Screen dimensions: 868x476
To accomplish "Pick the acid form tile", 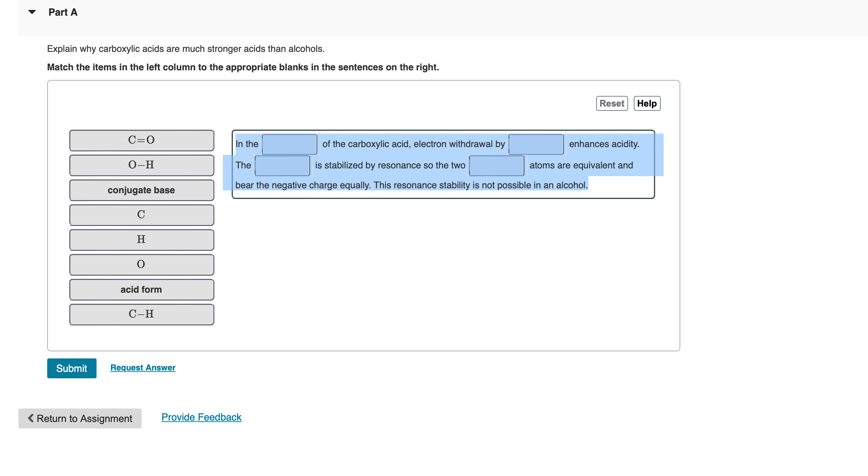I will coord(142,290).
